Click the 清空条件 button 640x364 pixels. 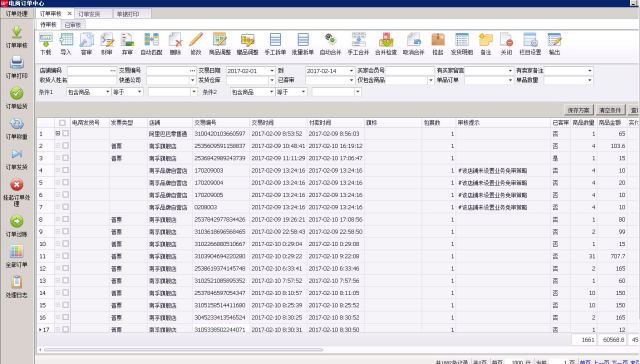[x=610, y=110]
